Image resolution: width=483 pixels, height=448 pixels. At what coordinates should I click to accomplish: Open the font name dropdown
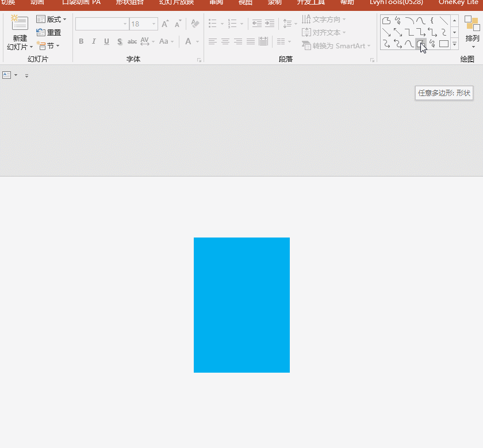125,24
